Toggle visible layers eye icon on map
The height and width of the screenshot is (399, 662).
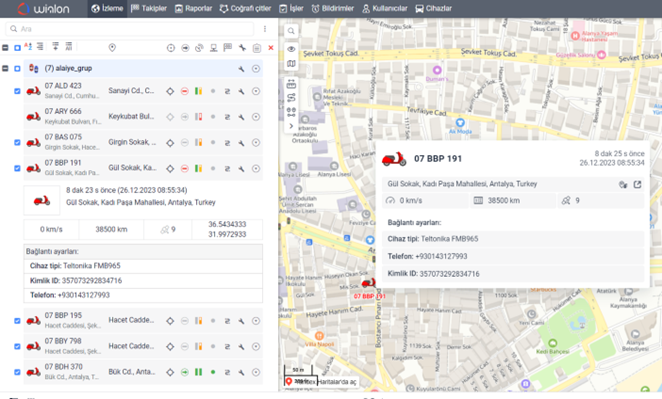tap(291, 49)
